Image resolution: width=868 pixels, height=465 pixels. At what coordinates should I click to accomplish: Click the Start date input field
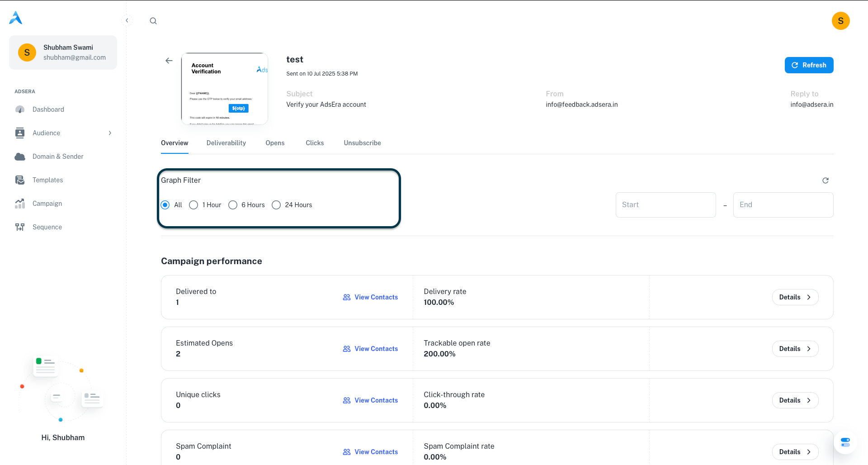pyautogui.click(x=665, y=205)
